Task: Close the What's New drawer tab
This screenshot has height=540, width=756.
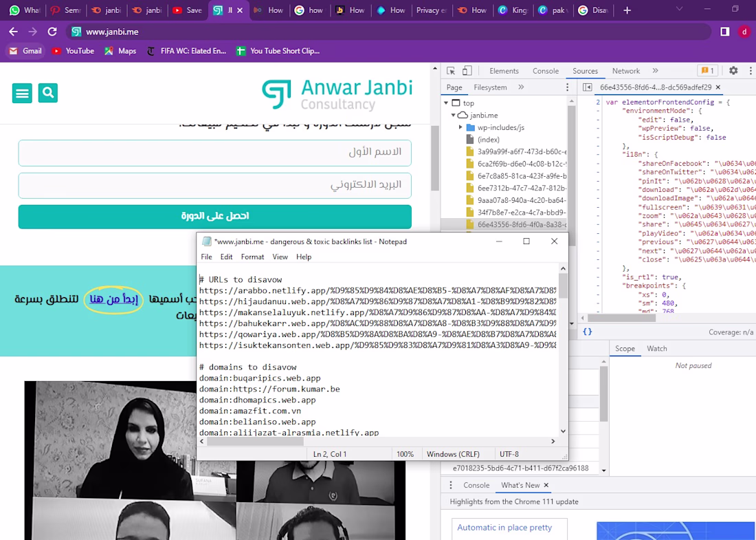Action: coord(546,485)
